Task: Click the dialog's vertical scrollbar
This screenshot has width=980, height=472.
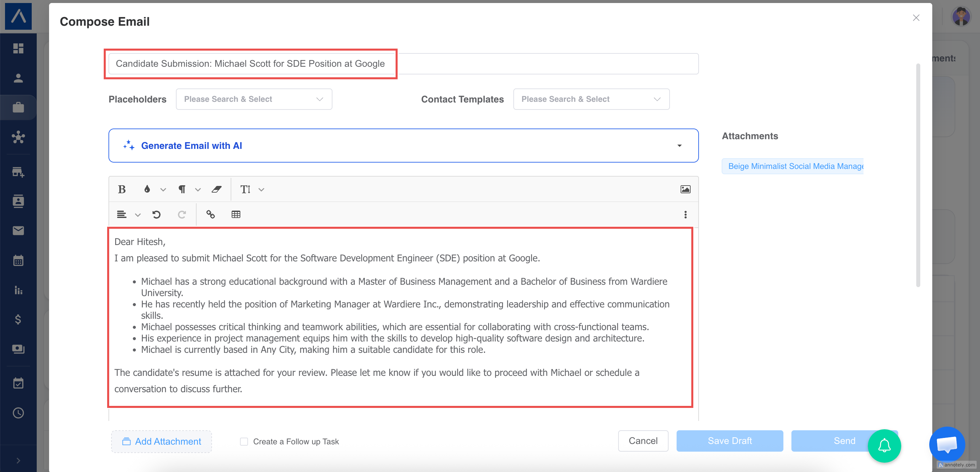Action: tap(918, 175)
